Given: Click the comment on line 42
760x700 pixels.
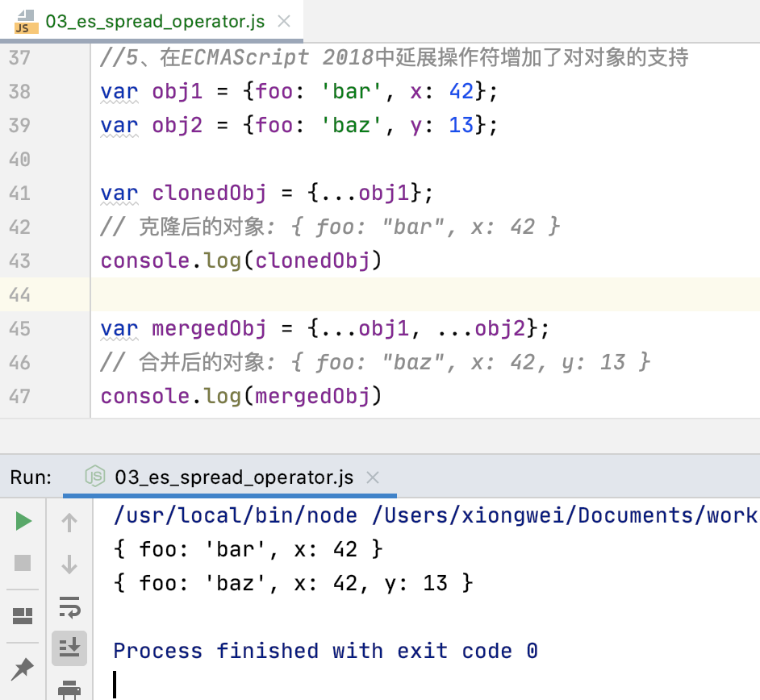Looking at the screenshot, I should click(330, 227).
